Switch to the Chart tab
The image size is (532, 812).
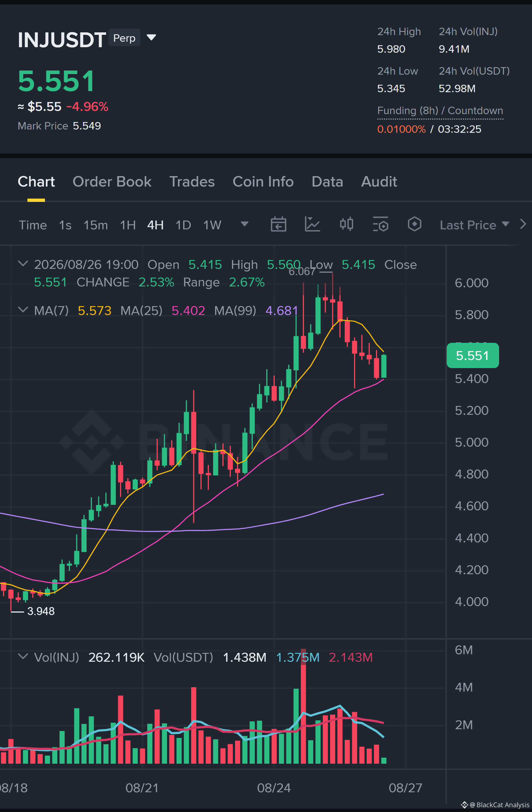pyautogui.click(x=36, y=182)
